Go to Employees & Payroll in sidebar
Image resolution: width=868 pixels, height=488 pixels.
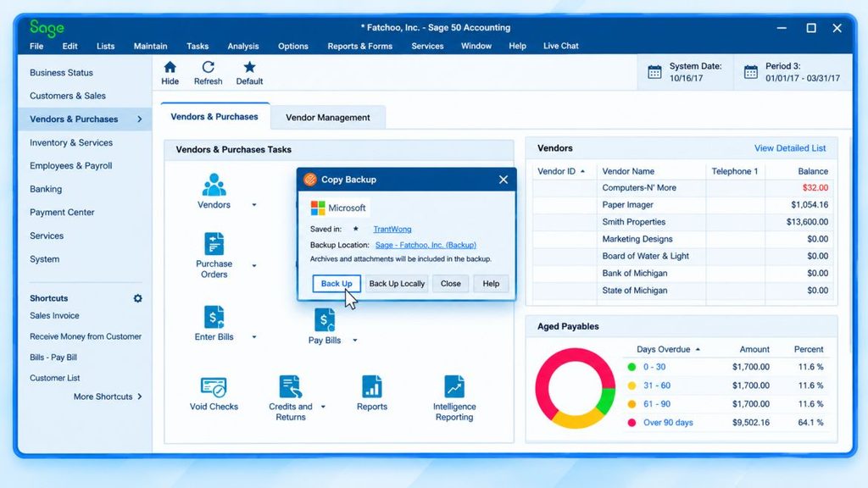pos(71,166)
